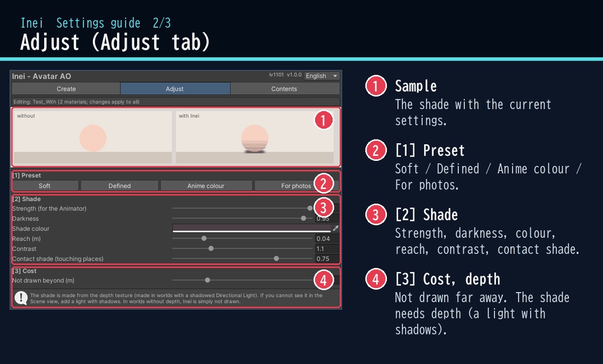Focus the Contact shade field showing 0.75
The height and width of the screenshot is (364, 603).
[x=327, y=259]
